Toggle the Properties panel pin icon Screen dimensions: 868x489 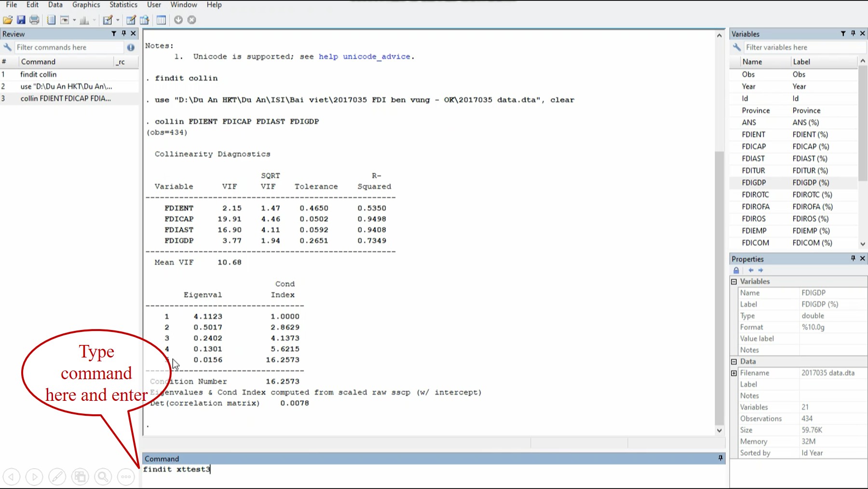pyautogui.click(x=853, y=259)
